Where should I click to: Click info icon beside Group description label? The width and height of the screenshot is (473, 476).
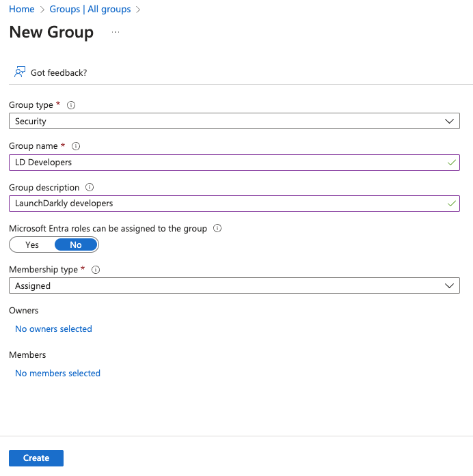[90, 187]
